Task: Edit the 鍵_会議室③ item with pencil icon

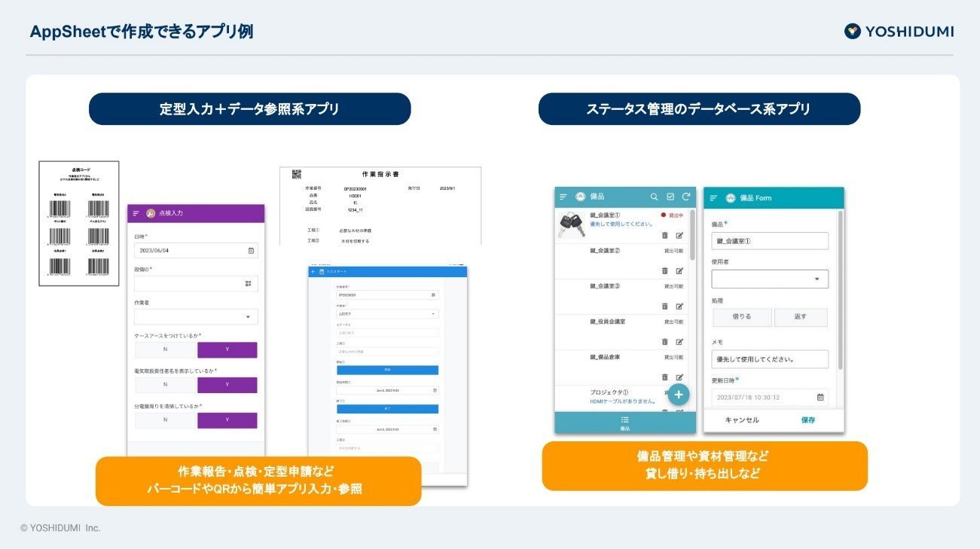Action: (680, 306)
